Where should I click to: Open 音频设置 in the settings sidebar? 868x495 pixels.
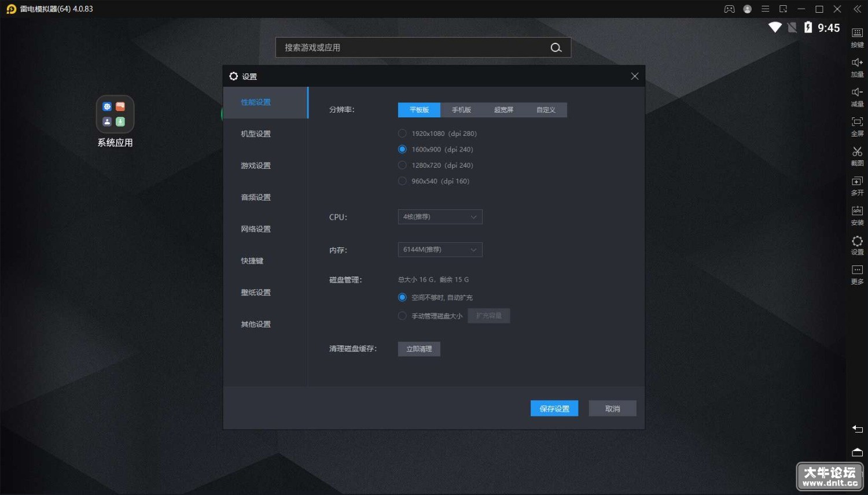click(x=266, y=198)
